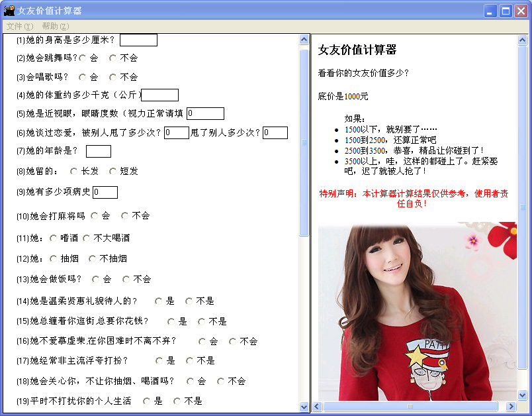Click the right panel scroll-down arrow

click(x=523, y=395)
